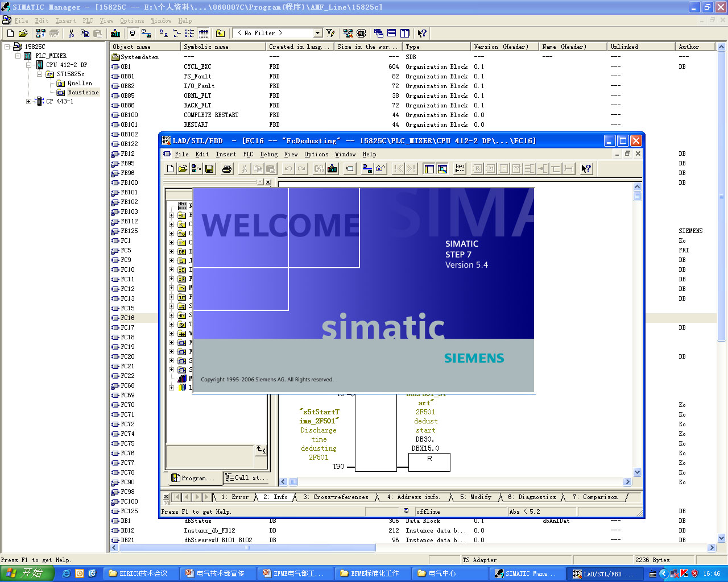Click Copy icon in SIMATIC Manager toolbar
This screenshot has width=728, height=582.
[x=85, y=34]
